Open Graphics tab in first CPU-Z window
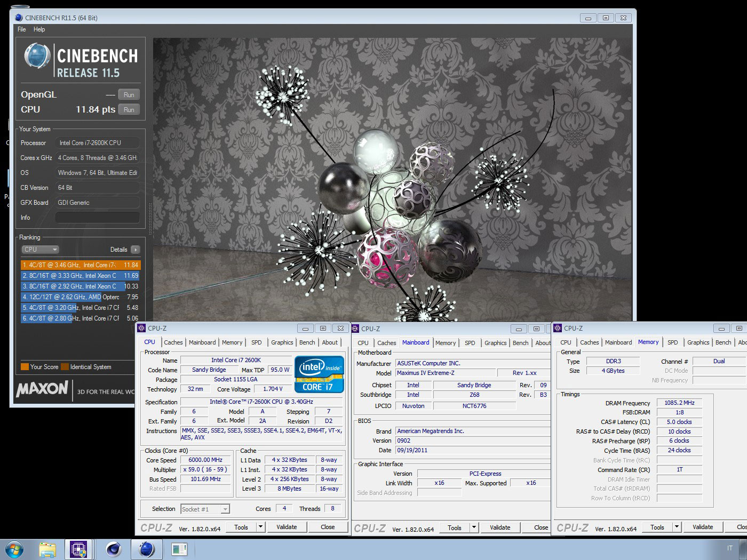Screen dimensions: 747x560 [x=282, y=342]
